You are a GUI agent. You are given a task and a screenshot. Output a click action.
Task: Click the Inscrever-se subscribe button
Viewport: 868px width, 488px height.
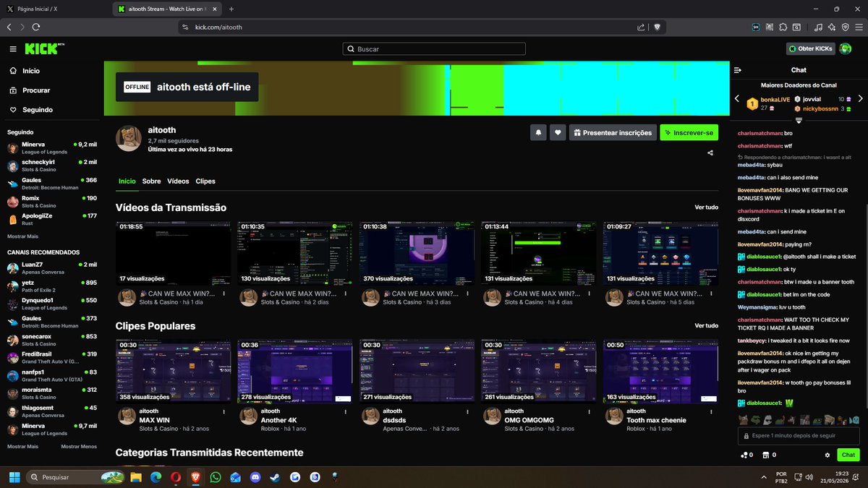point(689,132)
